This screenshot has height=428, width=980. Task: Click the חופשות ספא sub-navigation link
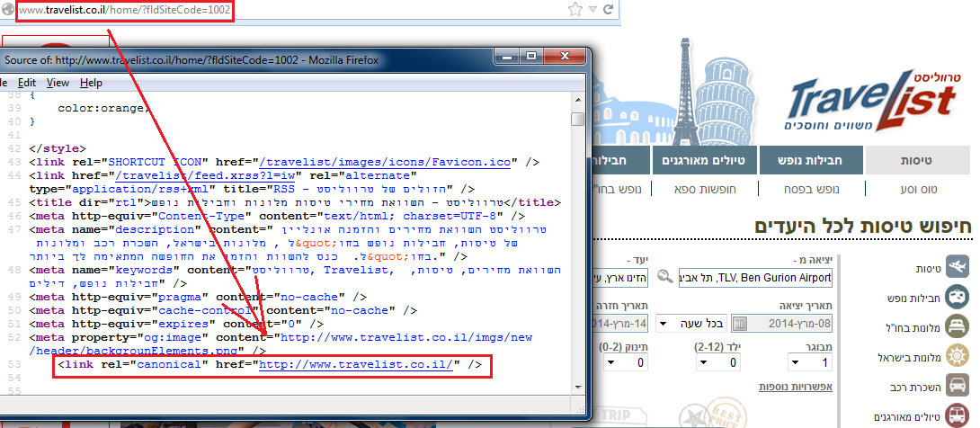[x=707, y=189]
